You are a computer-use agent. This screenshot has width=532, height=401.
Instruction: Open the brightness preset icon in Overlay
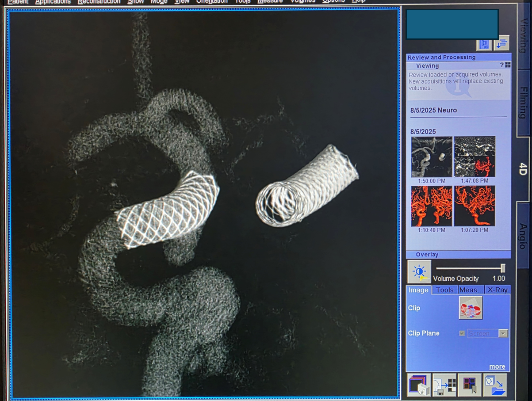(x=419, y=272)
